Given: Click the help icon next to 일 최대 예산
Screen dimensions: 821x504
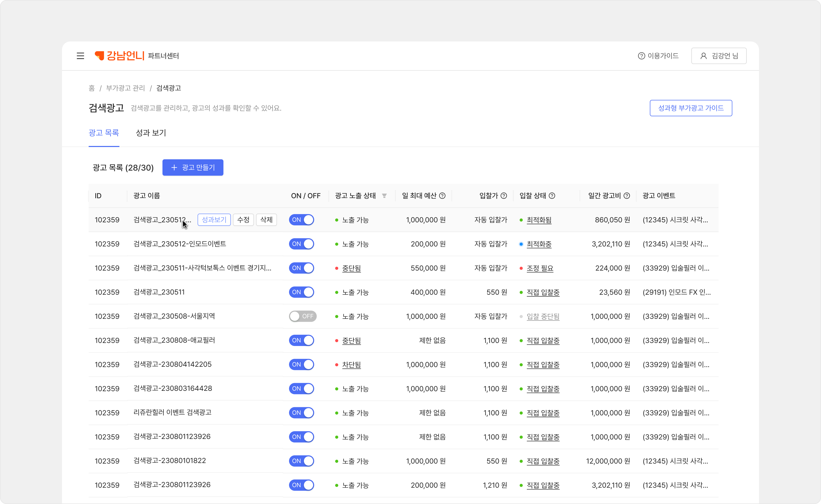Looking at the screenshot, I should click(x=442, y=196).
